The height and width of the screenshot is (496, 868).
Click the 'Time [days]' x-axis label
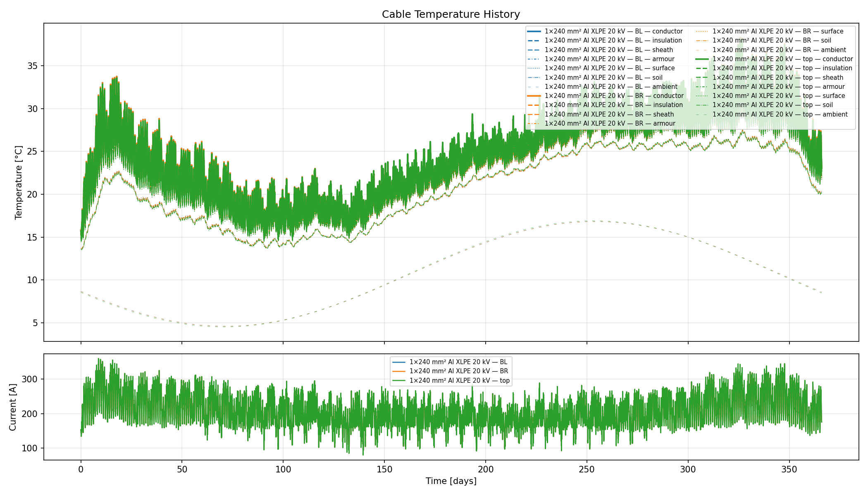coord(451,481)
